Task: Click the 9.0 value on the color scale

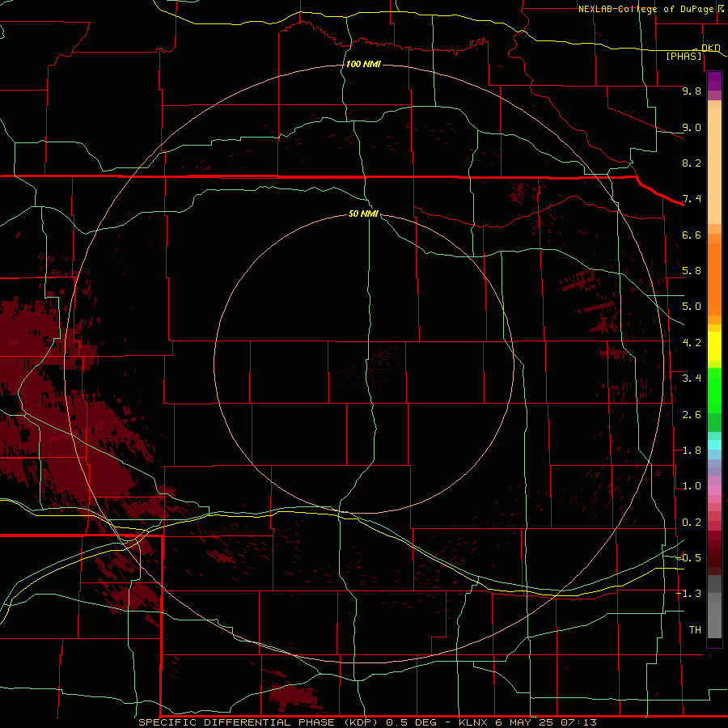Action: pos(692,127)
